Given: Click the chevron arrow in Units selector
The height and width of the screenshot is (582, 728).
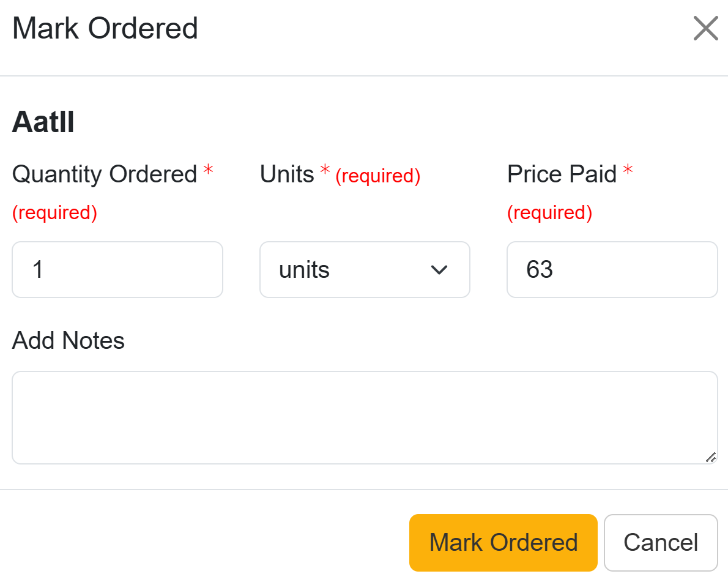Looking at the screenshot, I should tap(439, 270).
